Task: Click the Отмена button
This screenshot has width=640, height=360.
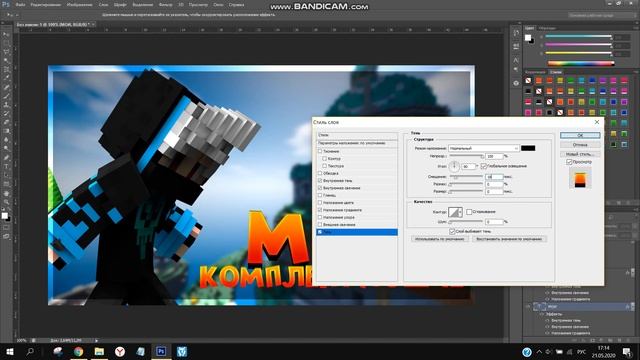Action: coord(580,145)
